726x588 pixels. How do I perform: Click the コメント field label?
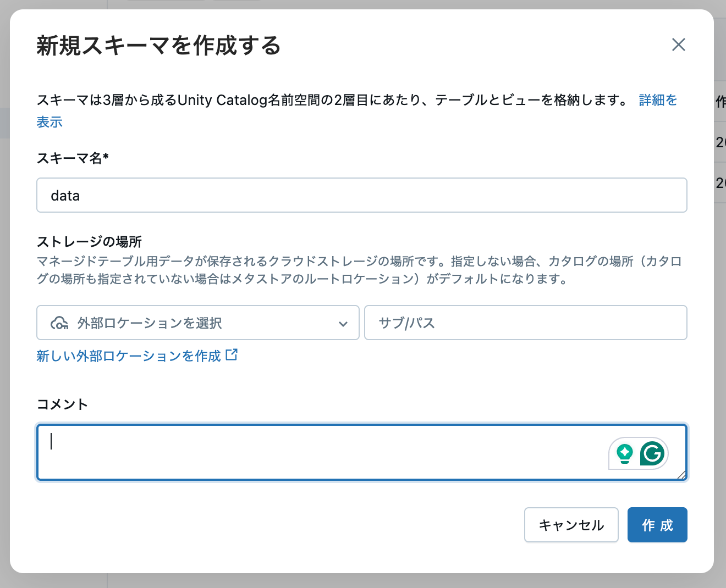tap(62, 404)
